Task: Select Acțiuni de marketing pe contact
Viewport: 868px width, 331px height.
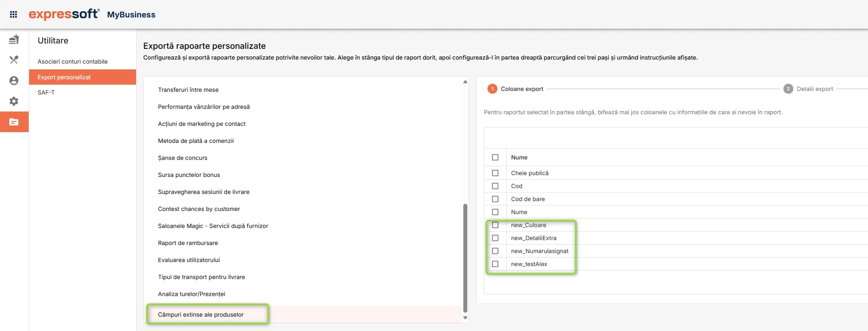Action: point(201,124)
